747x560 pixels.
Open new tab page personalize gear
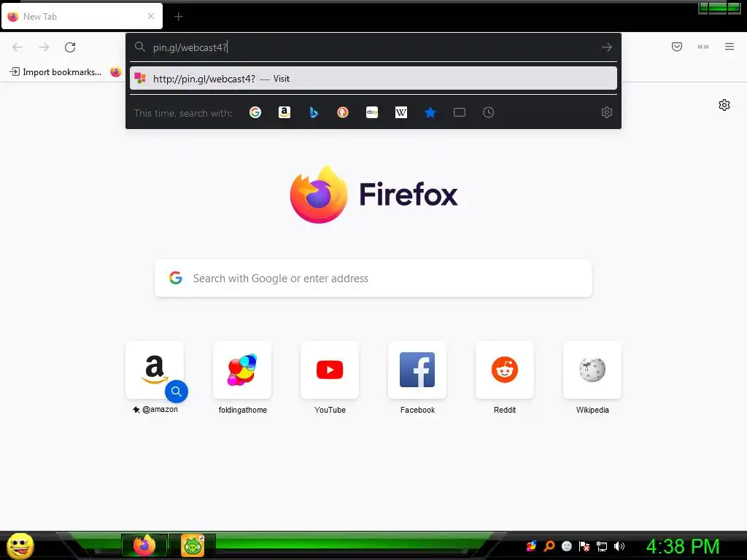(724, 105)
